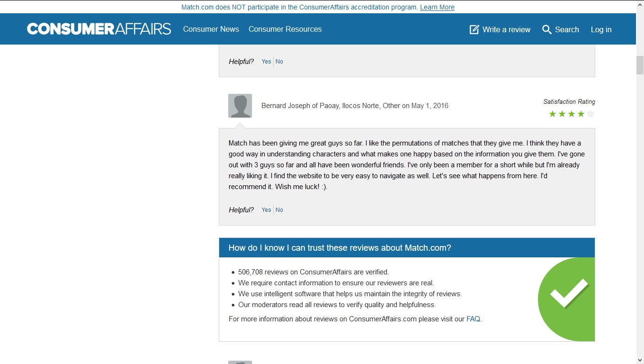
Task: Click the page scrollbar thumb
Action: pyautogui.click(x=640, y=65)
